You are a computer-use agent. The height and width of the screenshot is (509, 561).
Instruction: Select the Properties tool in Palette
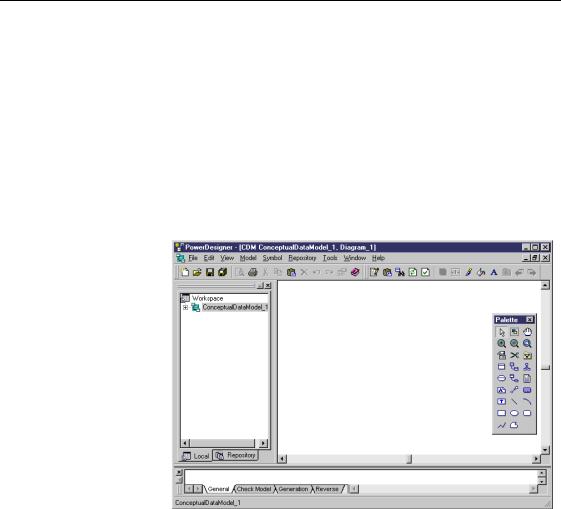(x=502, y=355)
